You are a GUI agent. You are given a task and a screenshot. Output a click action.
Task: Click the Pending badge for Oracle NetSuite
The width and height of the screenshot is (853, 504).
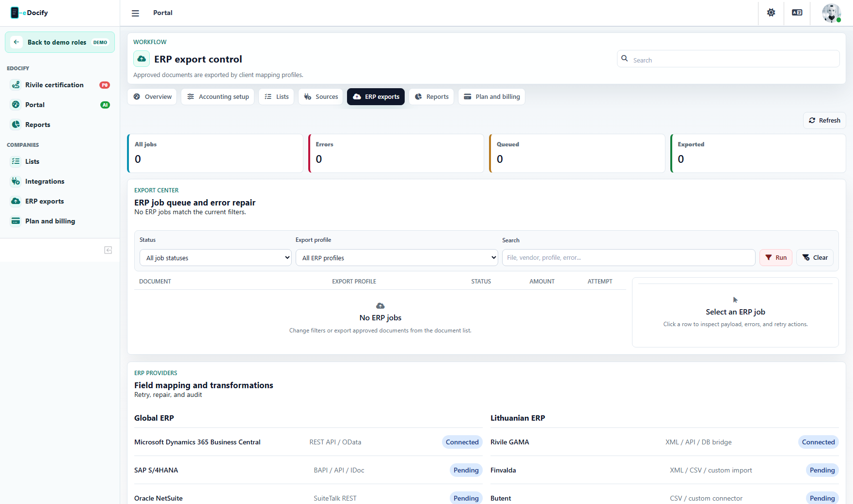pos(466,498)
